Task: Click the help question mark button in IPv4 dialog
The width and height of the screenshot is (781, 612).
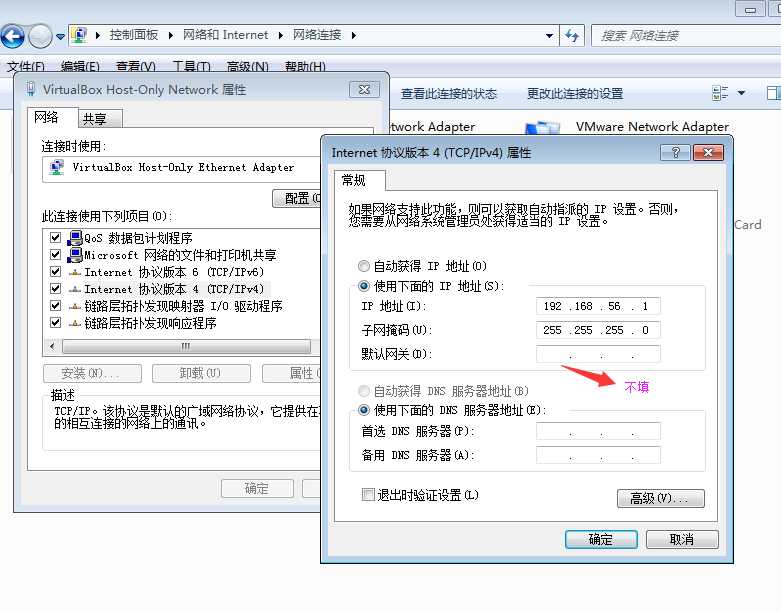Action: 675,152
